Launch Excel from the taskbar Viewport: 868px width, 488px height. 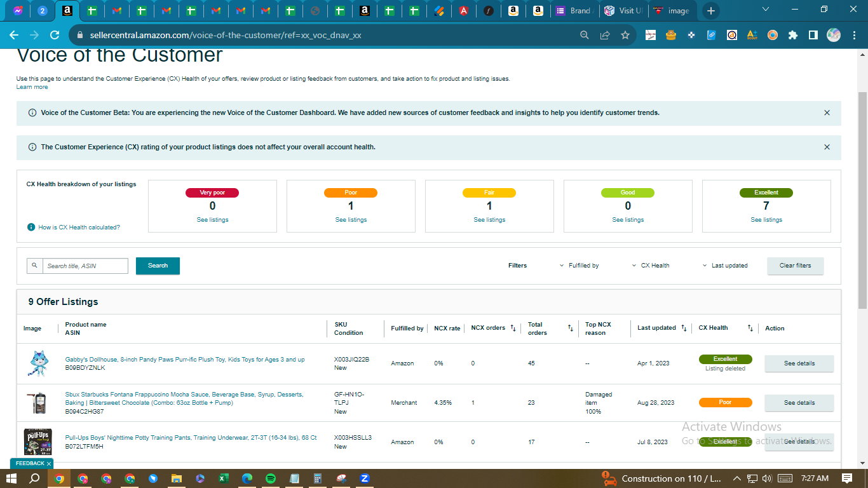(x=224, y=478)
